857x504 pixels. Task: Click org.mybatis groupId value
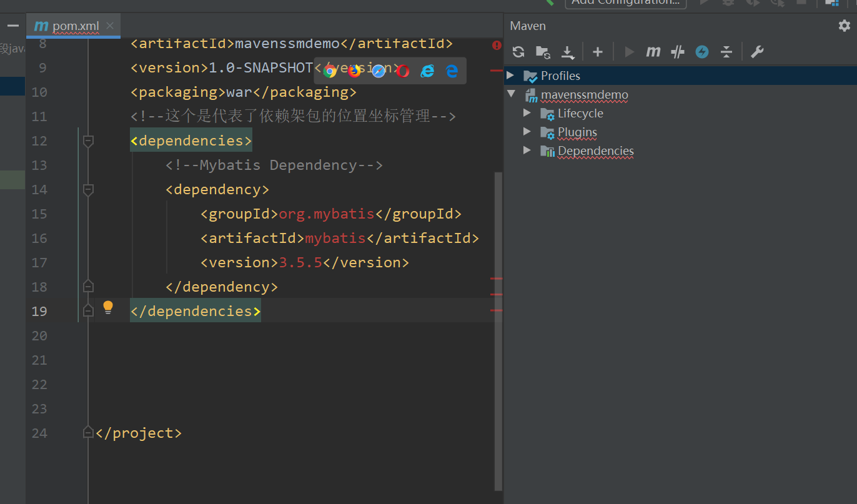pyautogui.click(x=326, y=214)
